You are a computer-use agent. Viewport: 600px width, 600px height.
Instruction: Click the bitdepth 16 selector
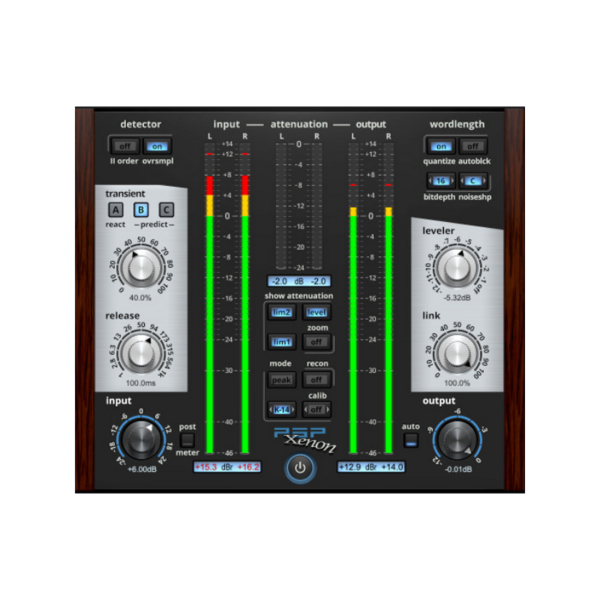[441, 181]
